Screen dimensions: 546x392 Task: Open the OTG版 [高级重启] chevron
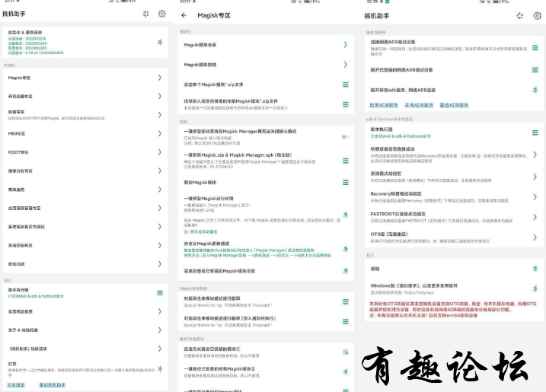pyautogui.click(x=535, y=237)
